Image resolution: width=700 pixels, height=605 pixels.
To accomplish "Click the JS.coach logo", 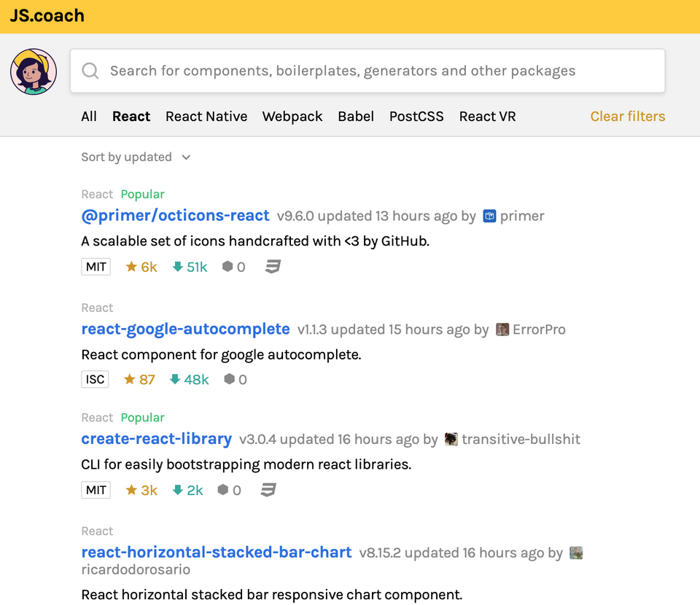I will tap(47, 15).
